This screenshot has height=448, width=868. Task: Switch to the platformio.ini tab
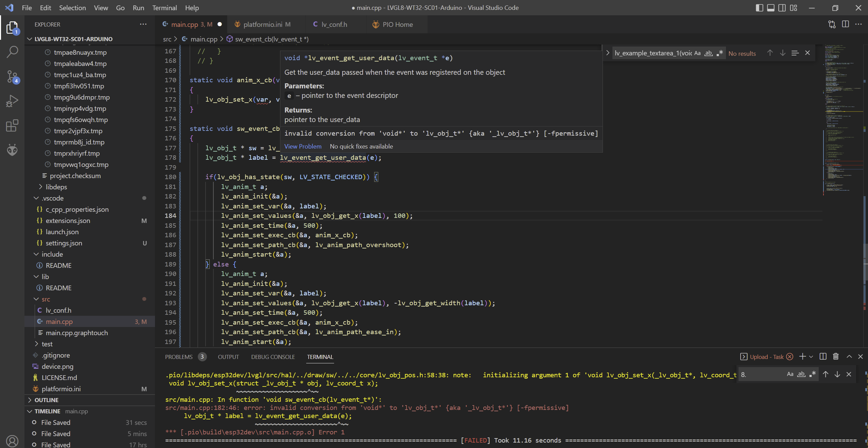pos(265,24)
